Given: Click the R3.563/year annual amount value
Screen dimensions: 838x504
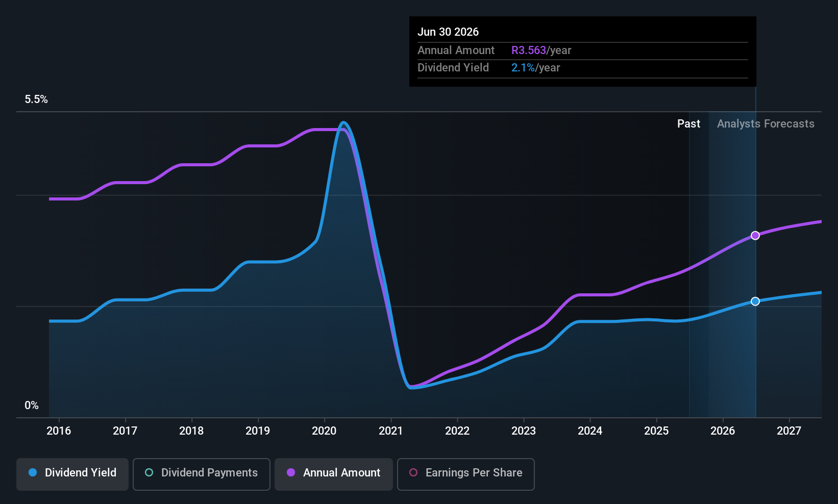Looking at the screenshot, I should tap(541, 51).
